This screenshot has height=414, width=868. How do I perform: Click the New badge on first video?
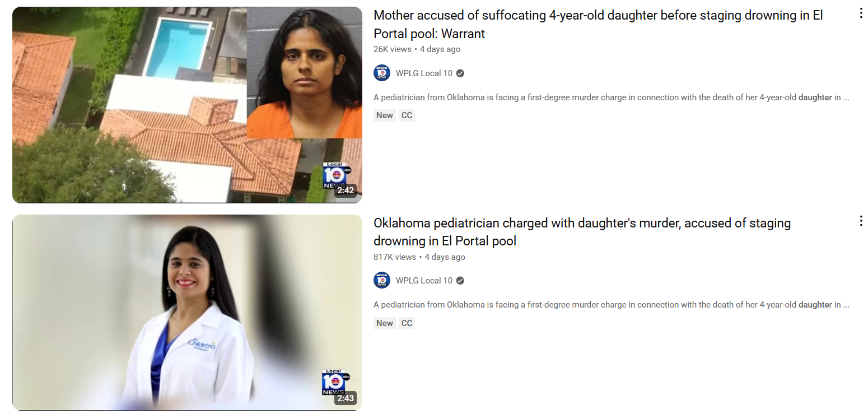point(385,115)
